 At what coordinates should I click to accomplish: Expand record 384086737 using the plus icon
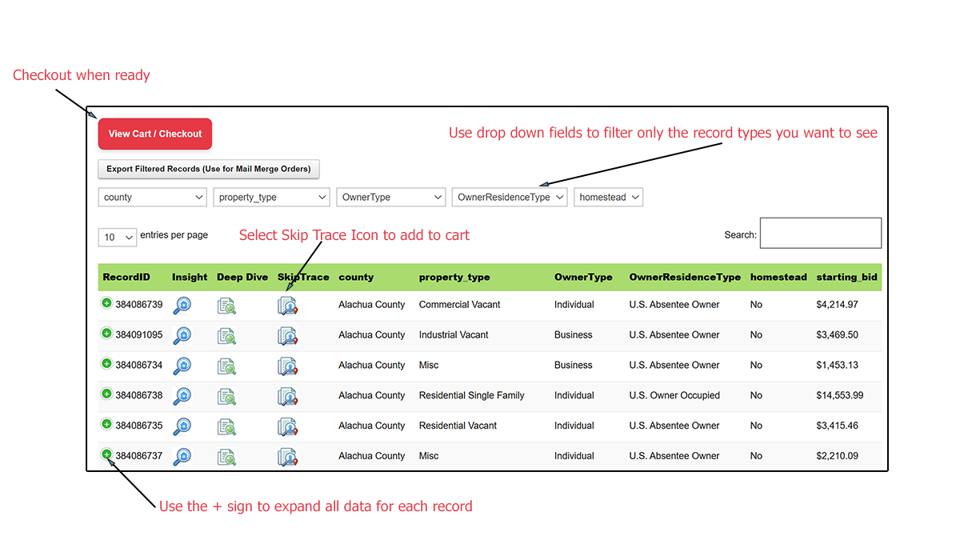pos(106,454)
